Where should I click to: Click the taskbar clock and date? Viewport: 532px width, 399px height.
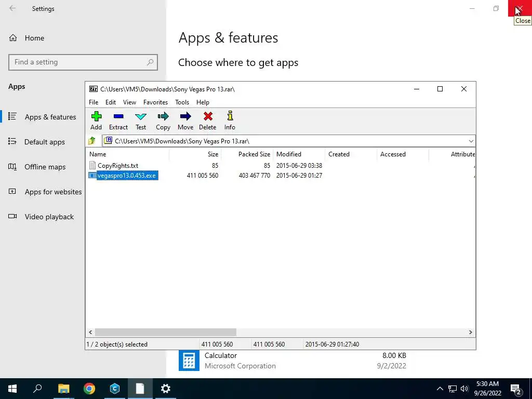click(487, 389)
